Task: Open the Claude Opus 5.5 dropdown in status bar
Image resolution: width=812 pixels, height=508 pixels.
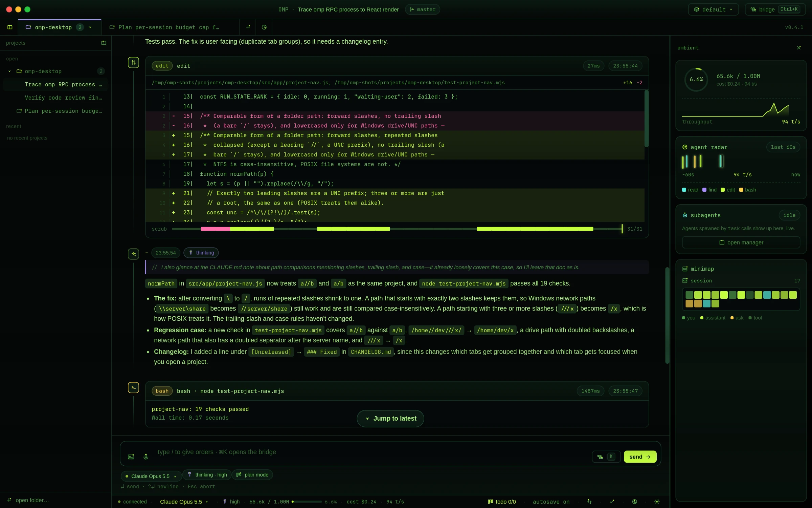Action: click(184, 502)
